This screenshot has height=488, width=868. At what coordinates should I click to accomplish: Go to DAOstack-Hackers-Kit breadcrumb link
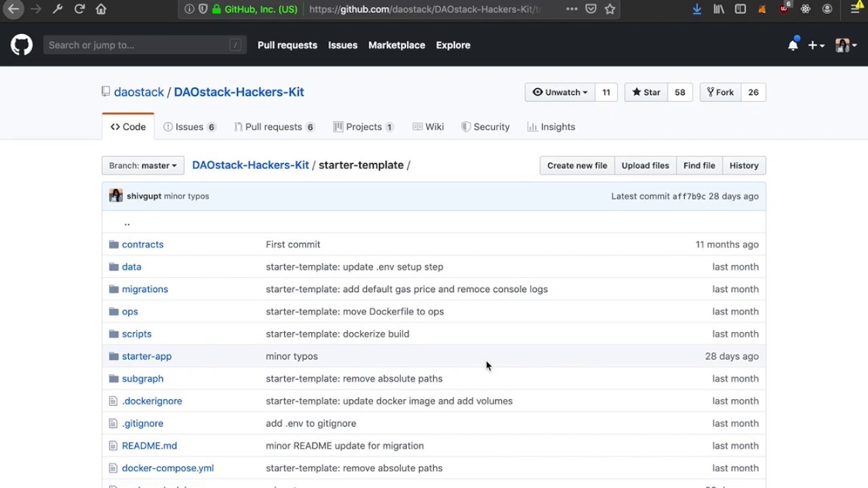[x=250, y=165]
